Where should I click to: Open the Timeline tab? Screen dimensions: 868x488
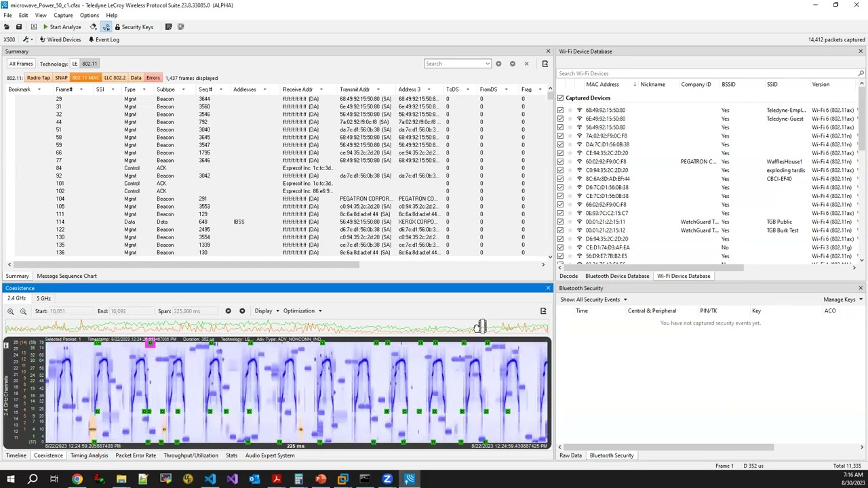(x=16, y=455)
